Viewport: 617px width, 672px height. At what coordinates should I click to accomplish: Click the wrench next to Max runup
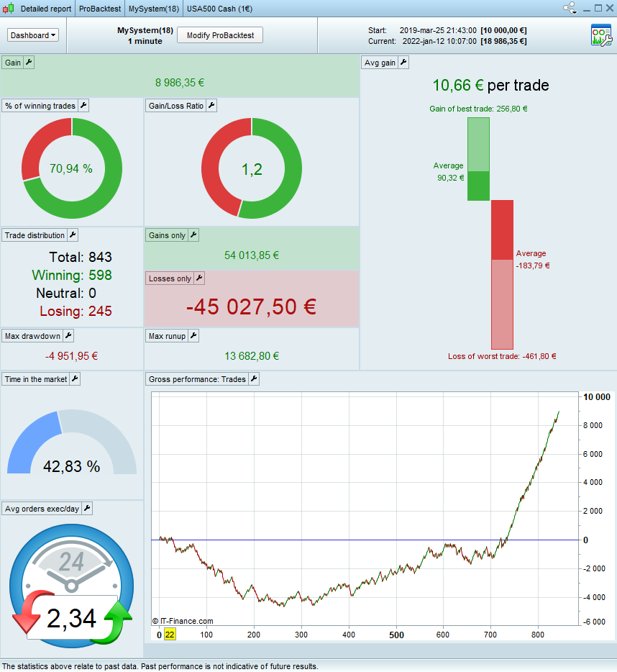[193, 335]
